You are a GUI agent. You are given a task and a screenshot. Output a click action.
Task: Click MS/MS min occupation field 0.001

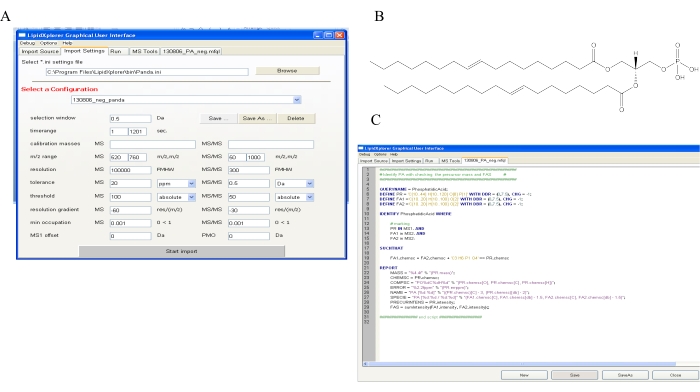coord(249,223)
